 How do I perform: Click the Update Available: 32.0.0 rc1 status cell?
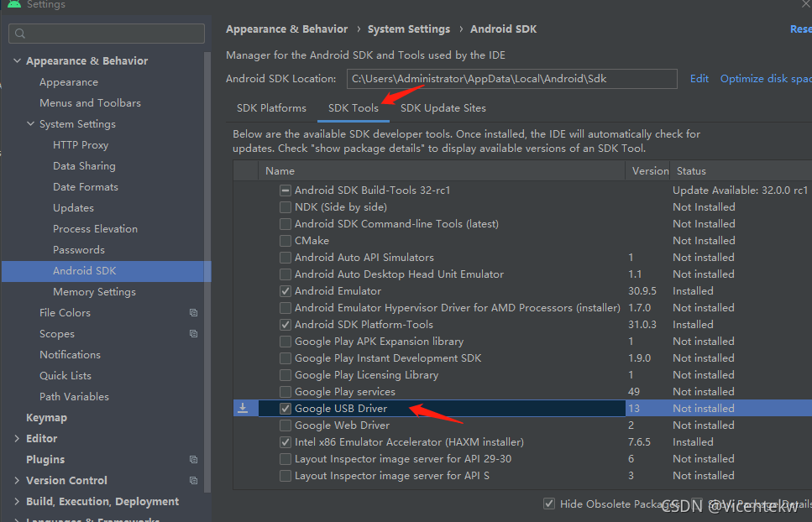pyautogui.click(x=740, y=191)
